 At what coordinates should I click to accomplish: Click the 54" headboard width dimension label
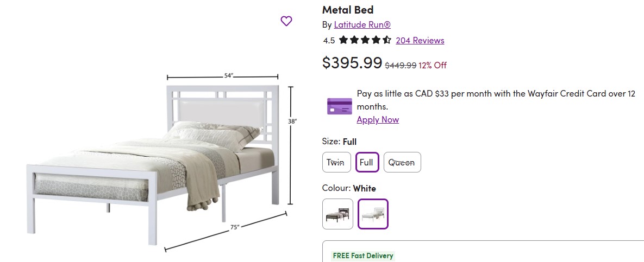[x=228, y=75]
